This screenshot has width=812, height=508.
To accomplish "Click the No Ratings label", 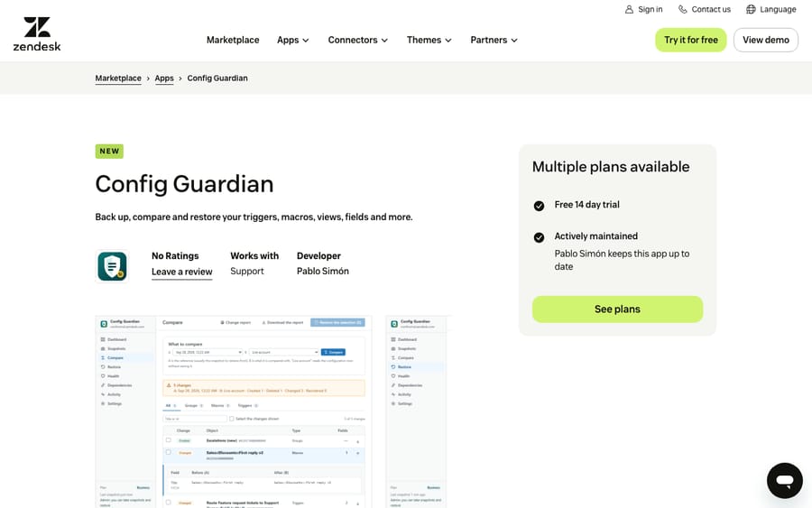I will [x=175, y=256].
